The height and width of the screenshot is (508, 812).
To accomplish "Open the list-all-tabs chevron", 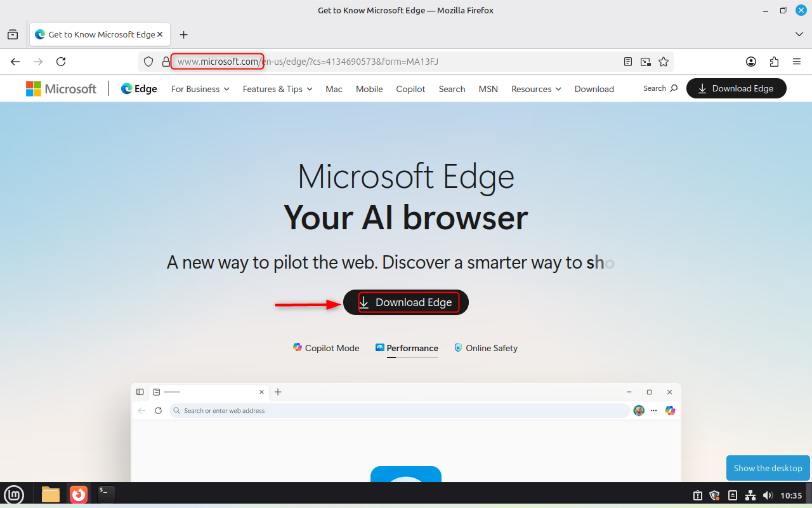I will point(799,34).
